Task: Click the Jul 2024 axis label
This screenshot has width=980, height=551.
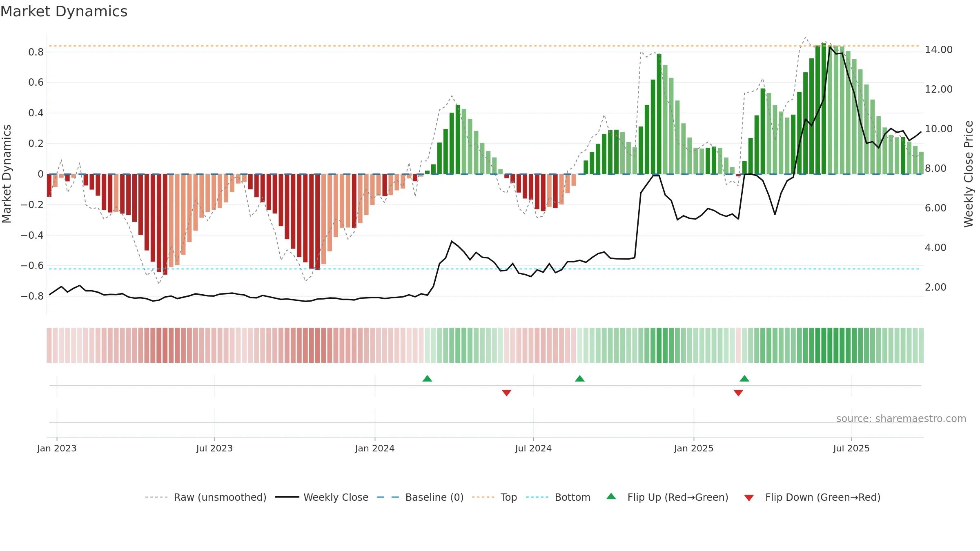Action: [x=533, y=448]
